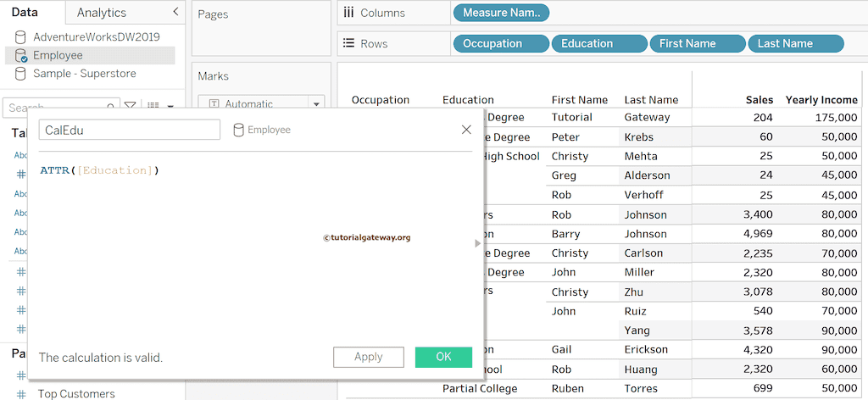Click the Last Name pill on Rows
This screenshot has height=400, width=868.
click(795, 44)
